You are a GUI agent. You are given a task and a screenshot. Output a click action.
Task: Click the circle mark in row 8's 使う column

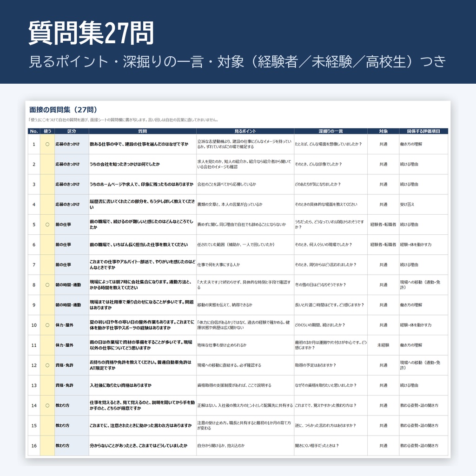point(47,285)
